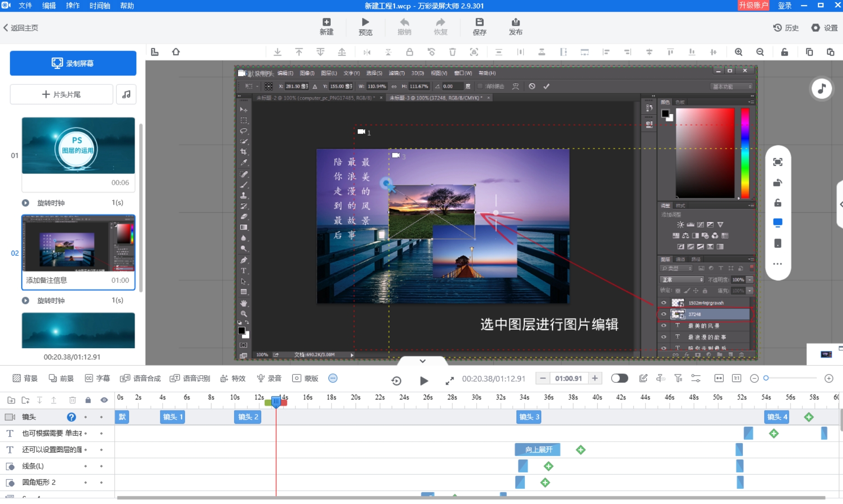Viewport: 843px width, 504px height.
Task: Click the unlock icon in canvas toolbar
Action: (x=785, y=52)
